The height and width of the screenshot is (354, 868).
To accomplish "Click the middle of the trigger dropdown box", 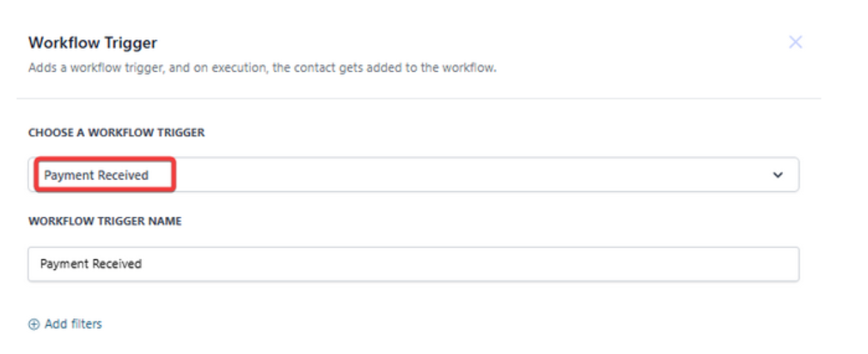I will click(x=414, y=175).
